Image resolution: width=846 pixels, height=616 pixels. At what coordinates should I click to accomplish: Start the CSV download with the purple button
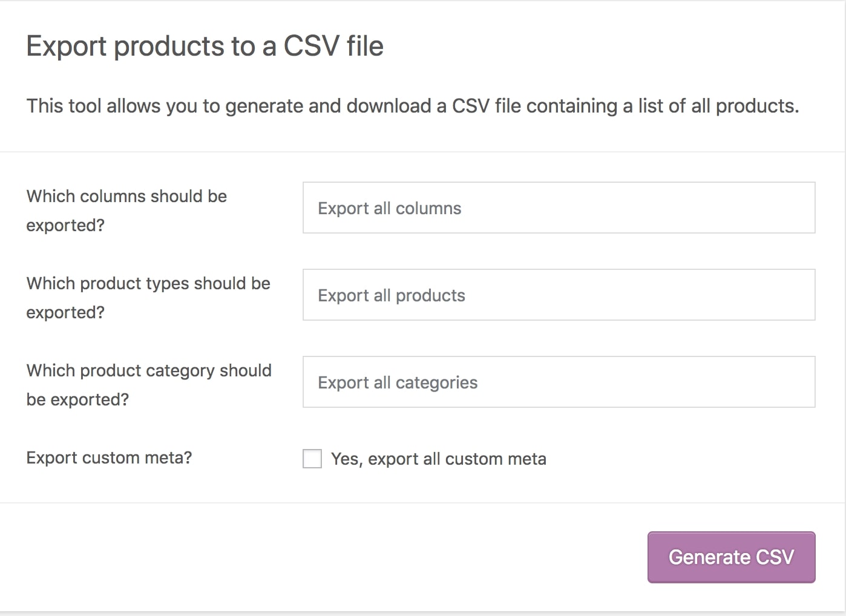[x=731, y=557]
